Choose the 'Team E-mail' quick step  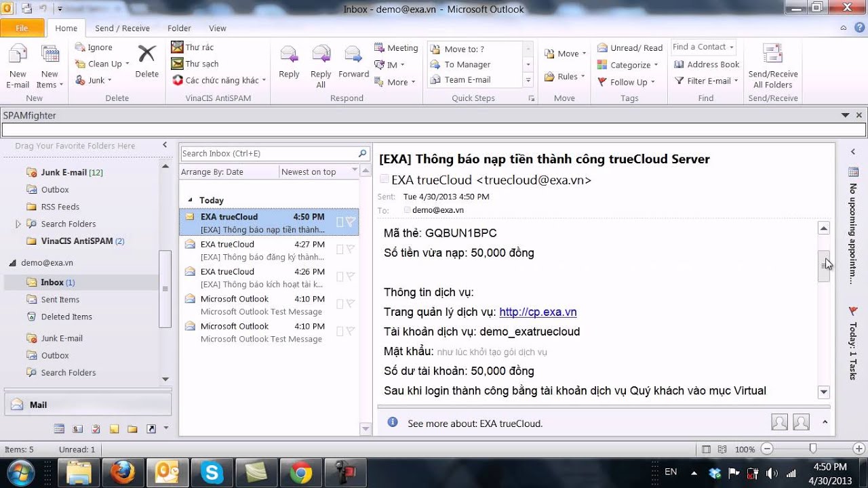475,79
